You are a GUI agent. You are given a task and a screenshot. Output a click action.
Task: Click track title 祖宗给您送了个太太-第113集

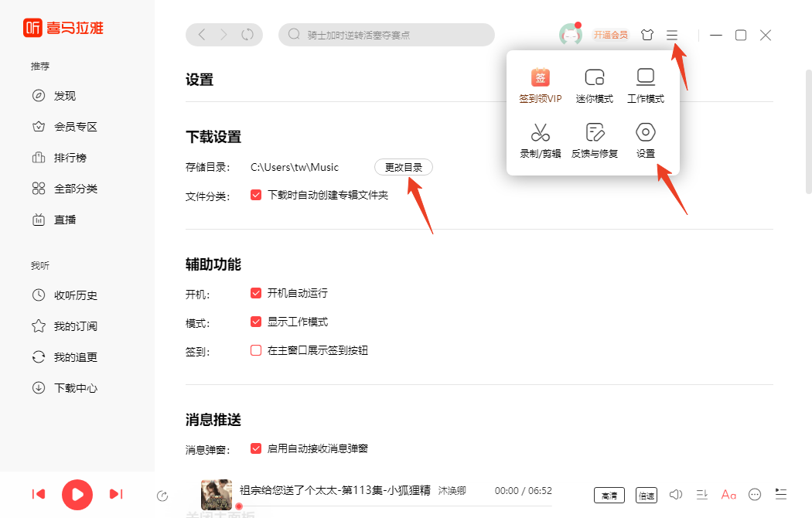335,490
